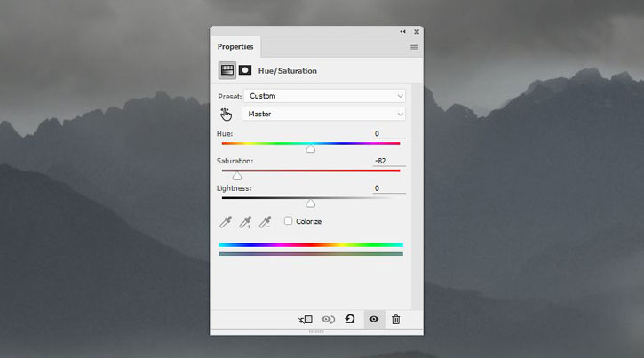644x358 pixels.
Task: Open the Master channel dropdown
Action: coord(323,114)
